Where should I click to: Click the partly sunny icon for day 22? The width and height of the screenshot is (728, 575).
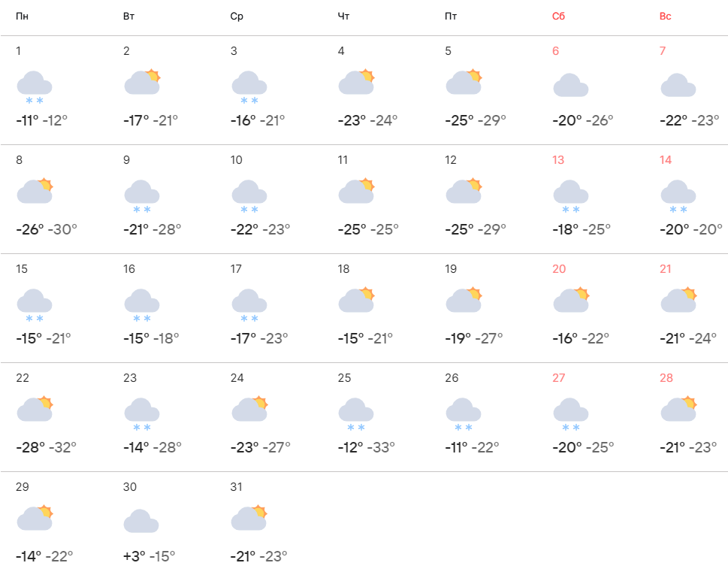tap(35, 409)
